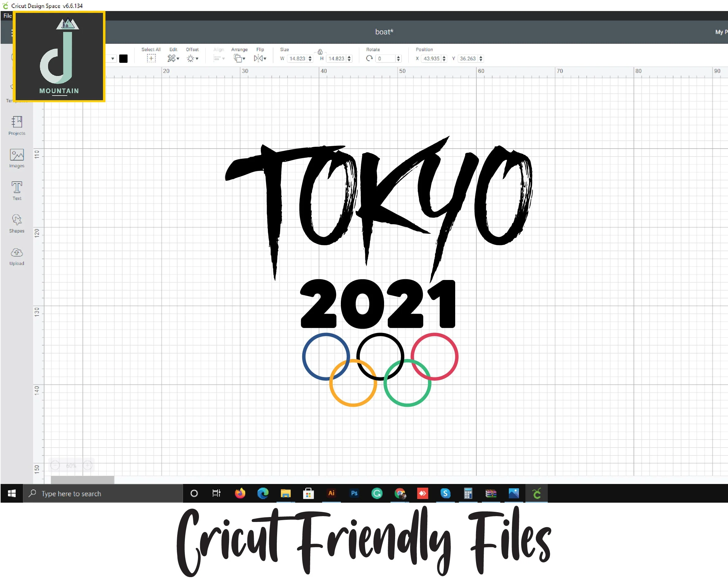Select the yellow Olympic ring
The image size is (728, 582).
point(353,383)
